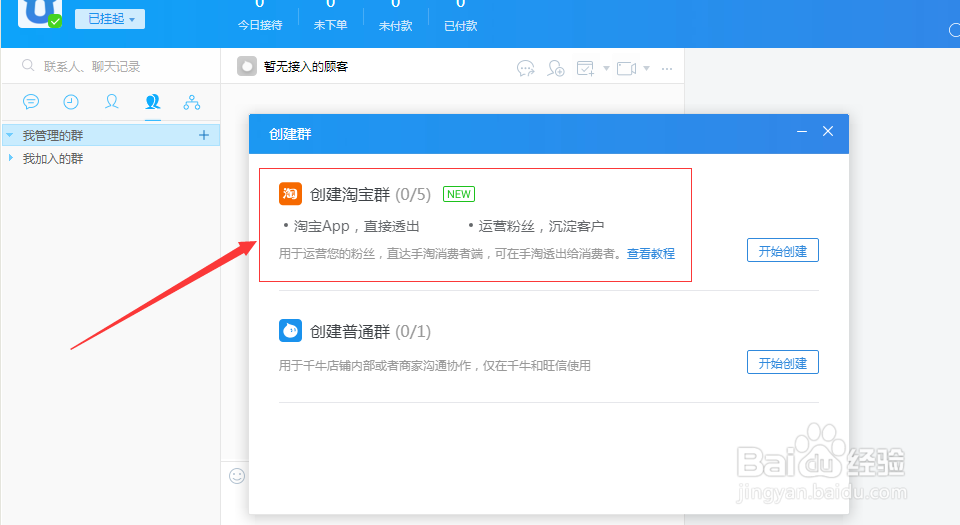The height and width of the screenshot is (525, 960).
Task: Switch to the groups tab
Action: [x=152, y=102]
